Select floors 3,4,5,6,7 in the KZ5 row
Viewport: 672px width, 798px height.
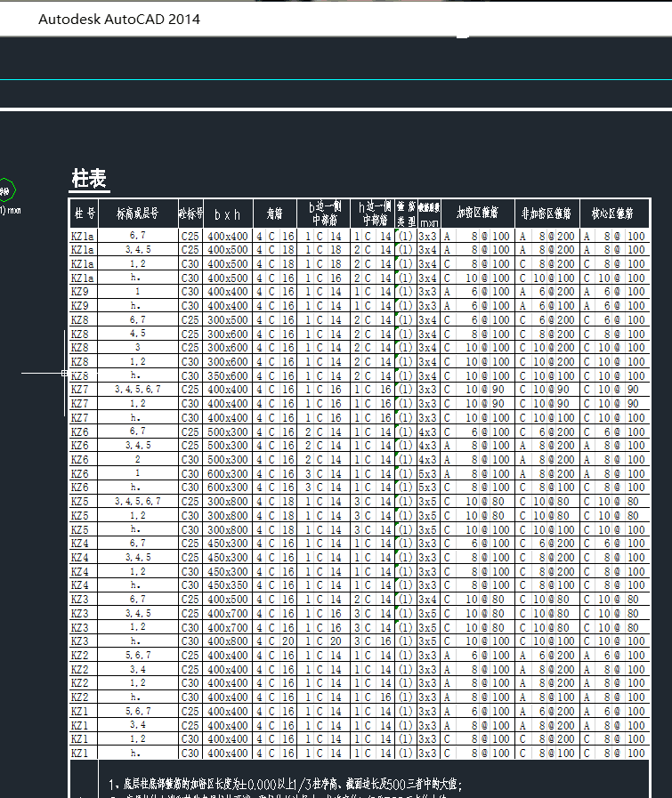137,501
